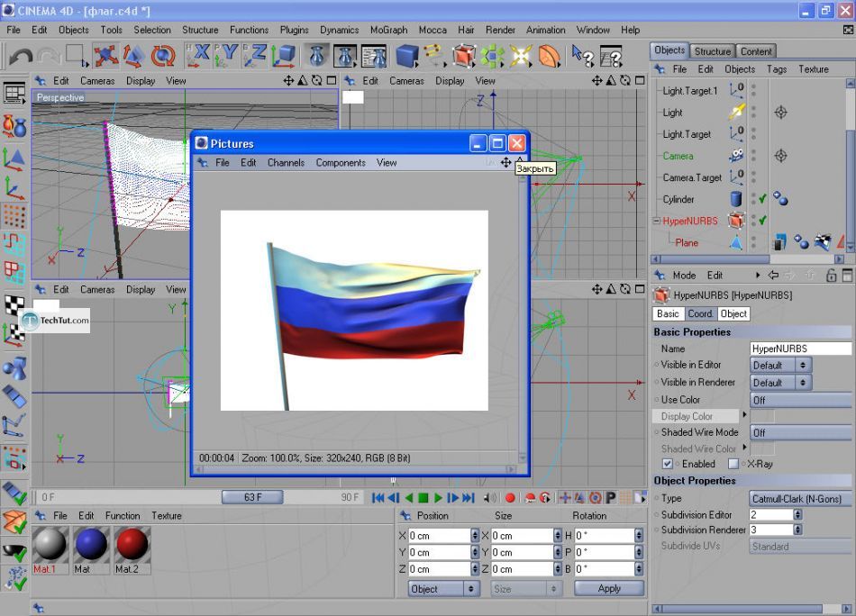Click the Undo arrow in the toolbar

[x=21, y=56]
